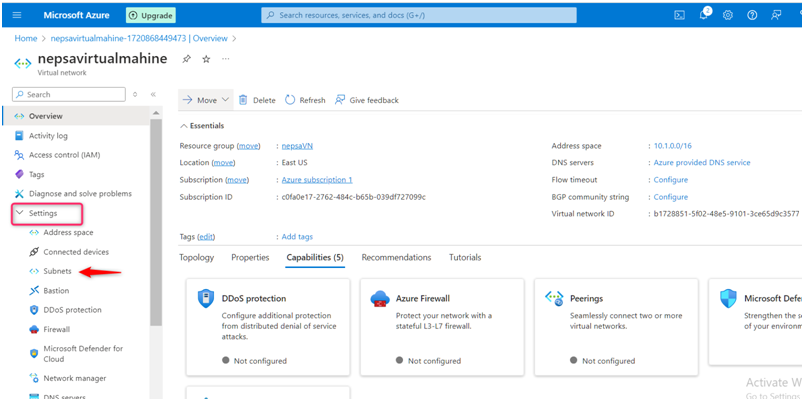
Task: Click the Delete toolbar button
Action: tap(257, 100)
